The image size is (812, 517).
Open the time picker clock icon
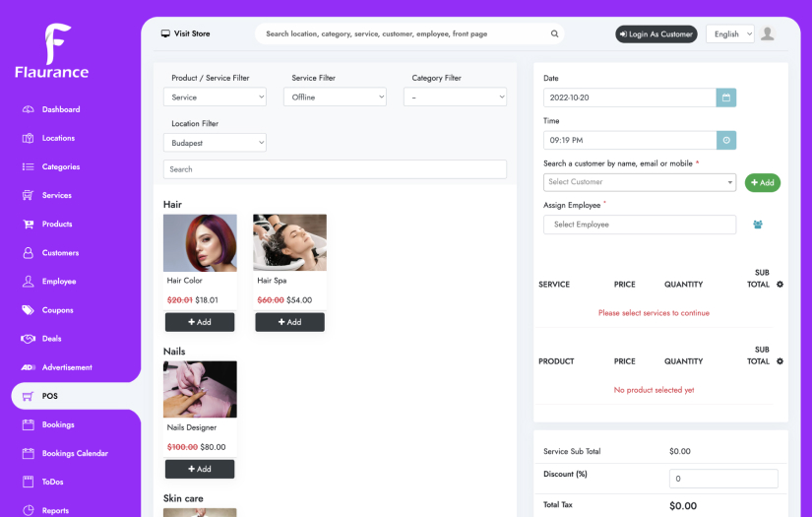point(726,140)
